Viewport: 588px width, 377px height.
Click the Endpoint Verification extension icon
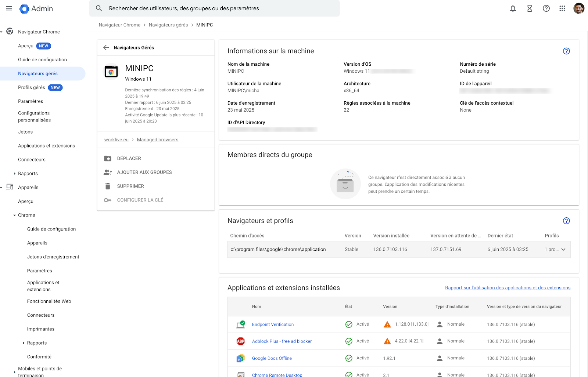(241, 324)
